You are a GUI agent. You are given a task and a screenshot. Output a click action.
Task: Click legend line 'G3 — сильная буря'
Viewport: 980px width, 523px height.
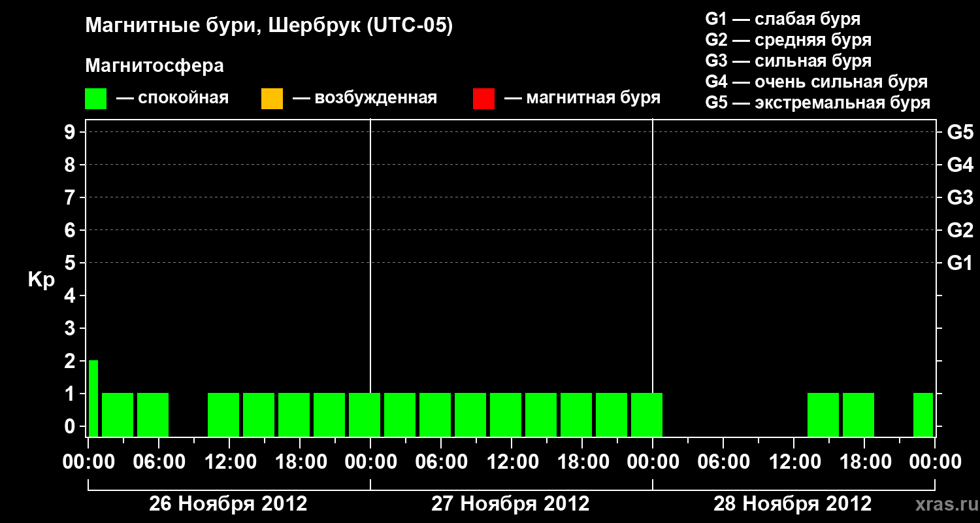point(788,61)
